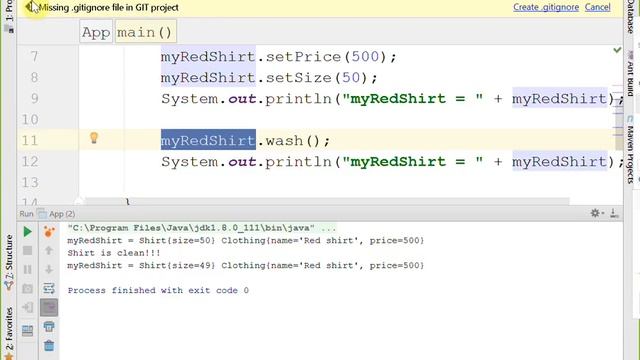Click console output line with size=49

point(246,265)
